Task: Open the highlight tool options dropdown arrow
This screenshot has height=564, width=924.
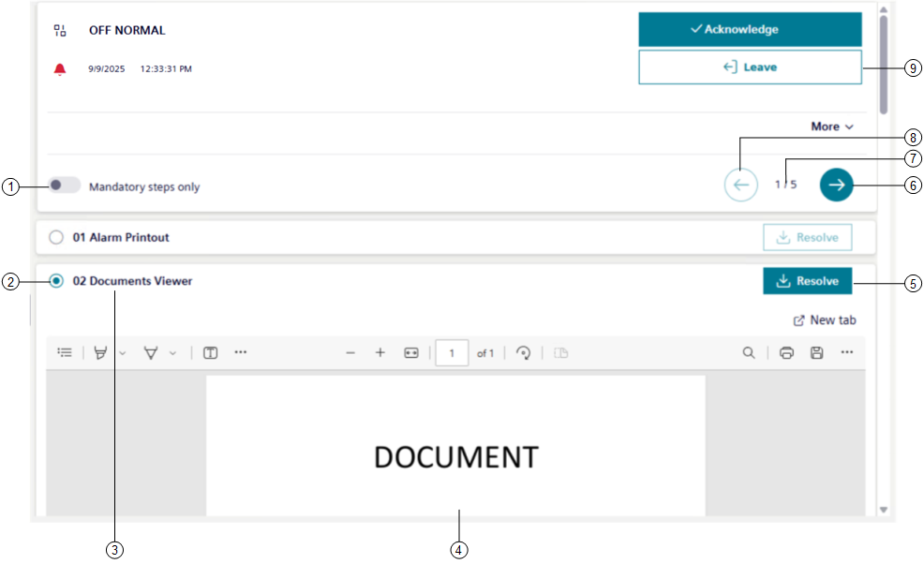Action: click(x=122, y=353)
